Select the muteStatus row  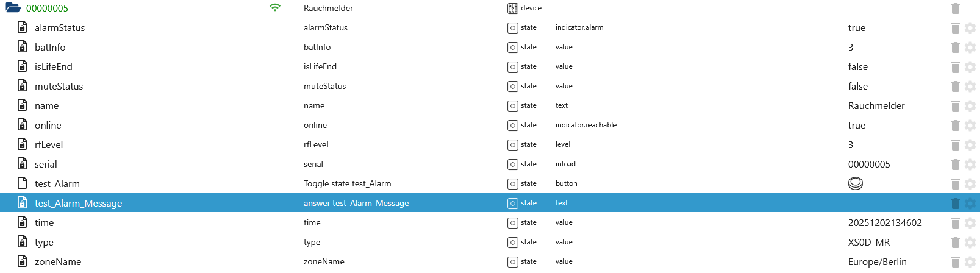(x=59, y=87)
